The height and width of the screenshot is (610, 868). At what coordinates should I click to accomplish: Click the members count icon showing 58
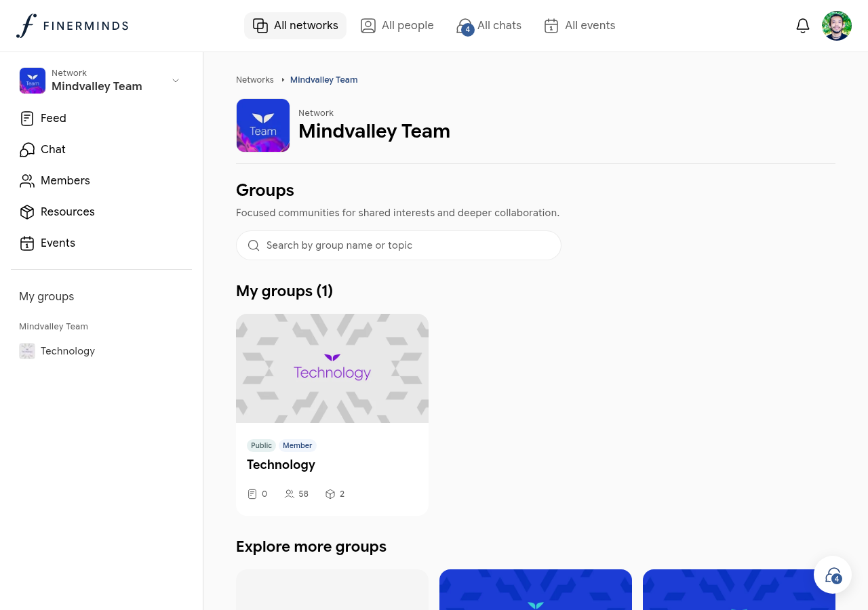click(290, 494)
